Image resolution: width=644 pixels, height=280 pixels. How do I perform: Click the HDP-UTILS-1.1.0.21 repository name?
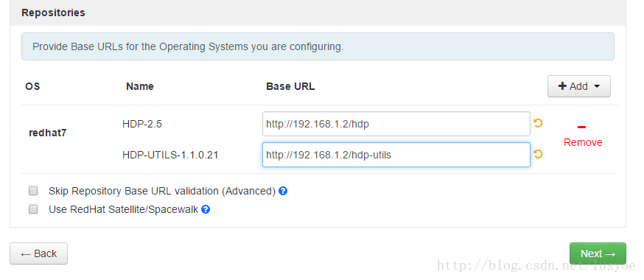point(170,155)
